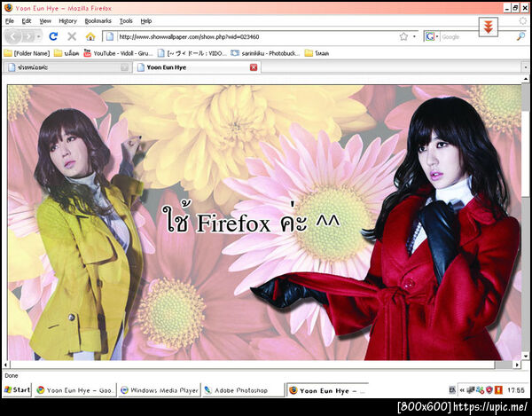Open the sarimikku - Photobucket bookmark

(x=265, y=53)
